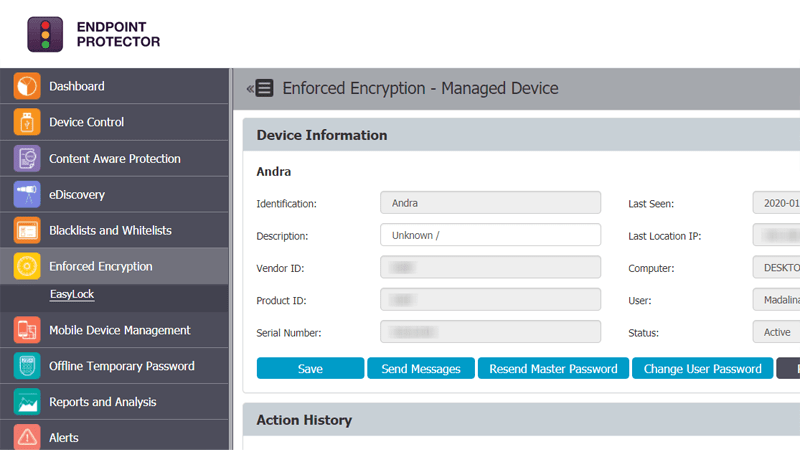Click the Vendor ID: label
Viewport: 800px width, 450px height.
280,268
